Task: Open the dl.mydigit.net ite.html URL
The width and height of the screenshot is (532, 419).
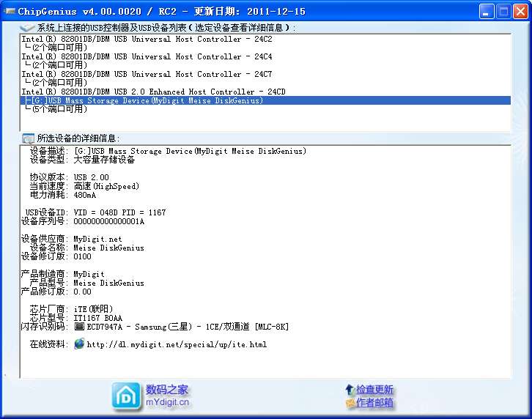Action: coord(177,344)
